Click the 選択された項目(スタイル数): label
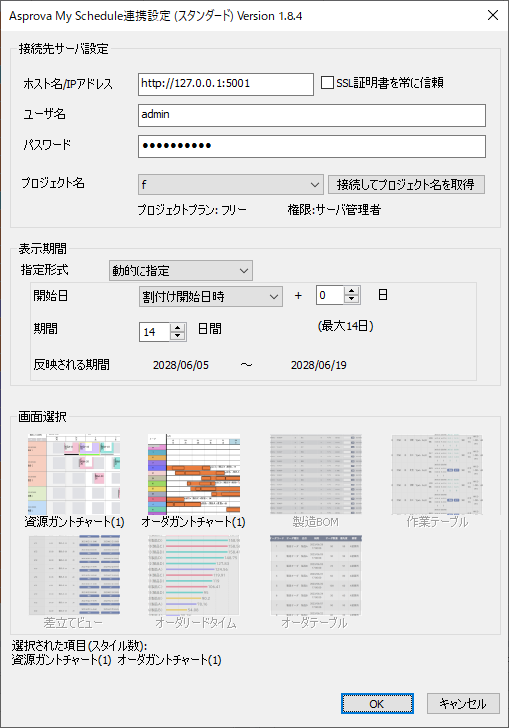Image resolution: width=509 pixels, height=728 pixels. click(79, 646)
